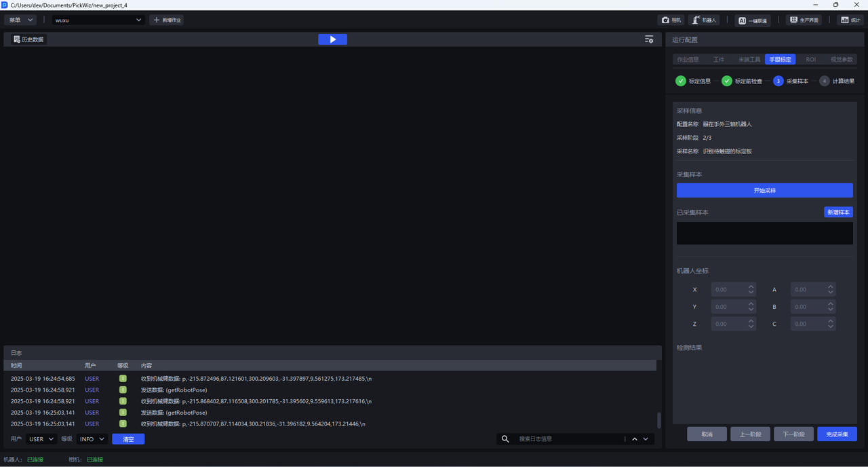
Task: Open the robot (机器人) settings
Action: (x=704, y=20)
